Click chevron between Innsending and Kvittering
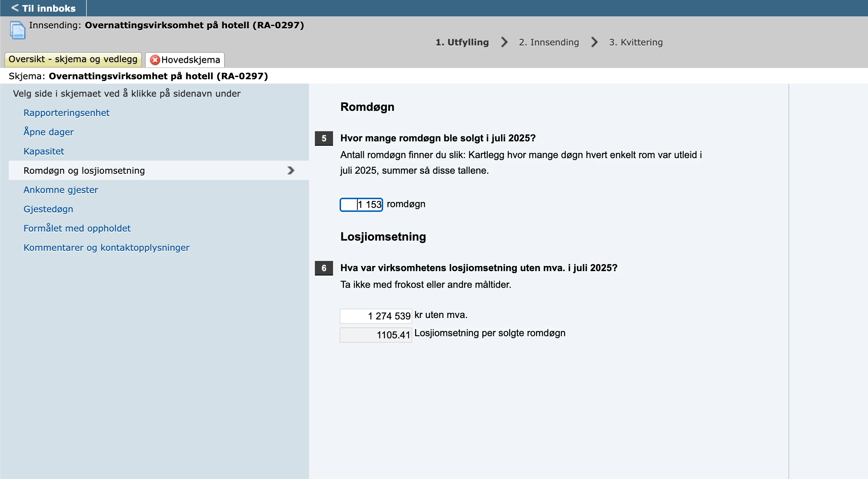Viewport: 868px width, 479px height. 594,42
